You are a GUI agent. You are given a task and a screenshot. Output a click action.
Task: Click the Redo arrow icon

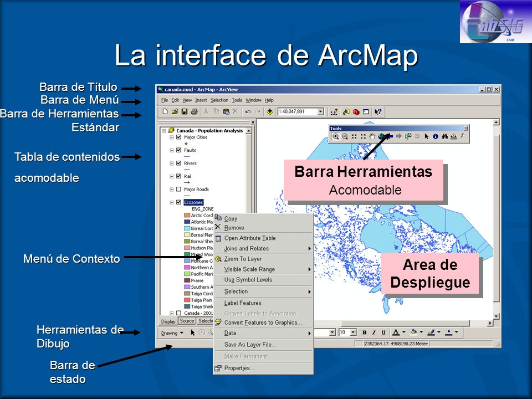point(258,111)
